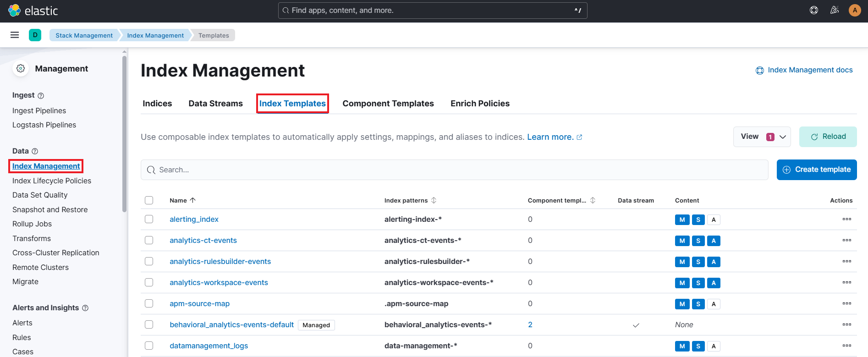Click the global Find apps search bar
The height and width of the screenshot is (357, 868).
(x=433, y=10)
